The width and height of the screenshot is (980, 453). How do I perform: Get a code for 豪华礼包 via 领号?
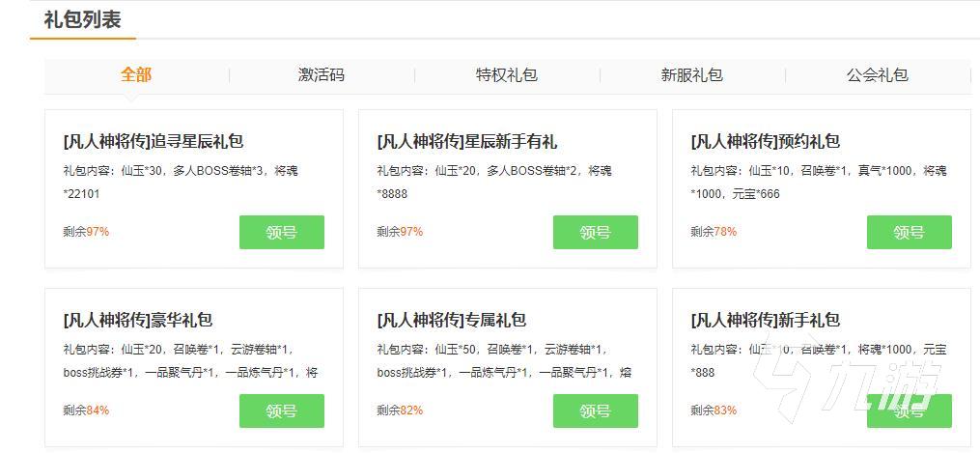pos(282,411)
